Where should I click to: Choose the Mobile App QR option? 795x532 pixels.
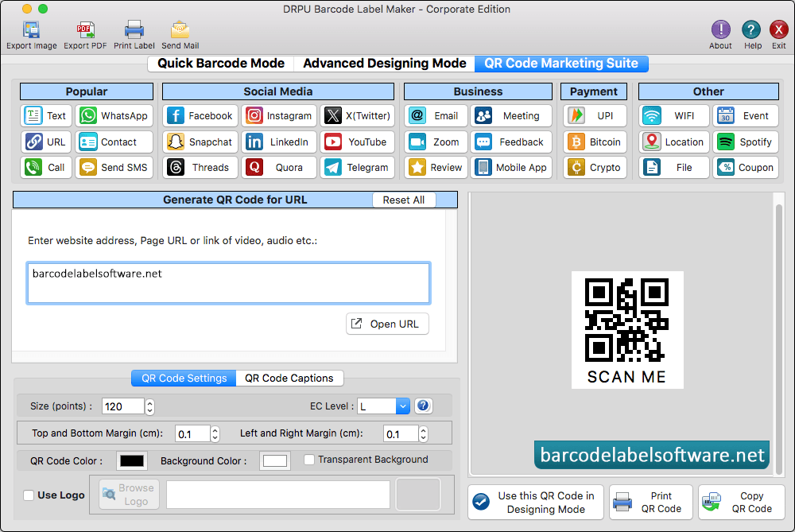[511, 167]
